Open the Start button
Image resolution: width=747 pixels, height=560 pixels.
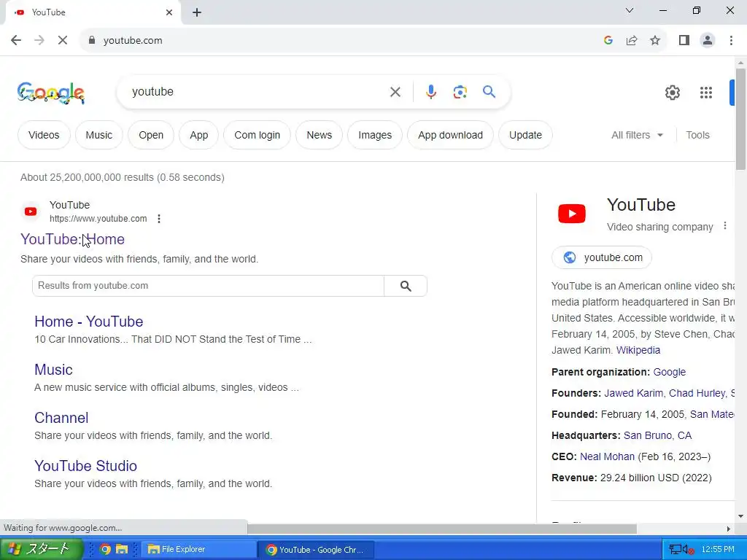click(x=41, y=549)
